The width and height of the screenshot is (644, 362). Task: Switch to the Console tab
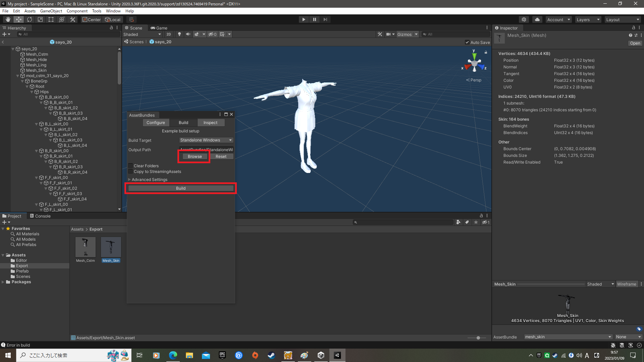coord(40,216)
